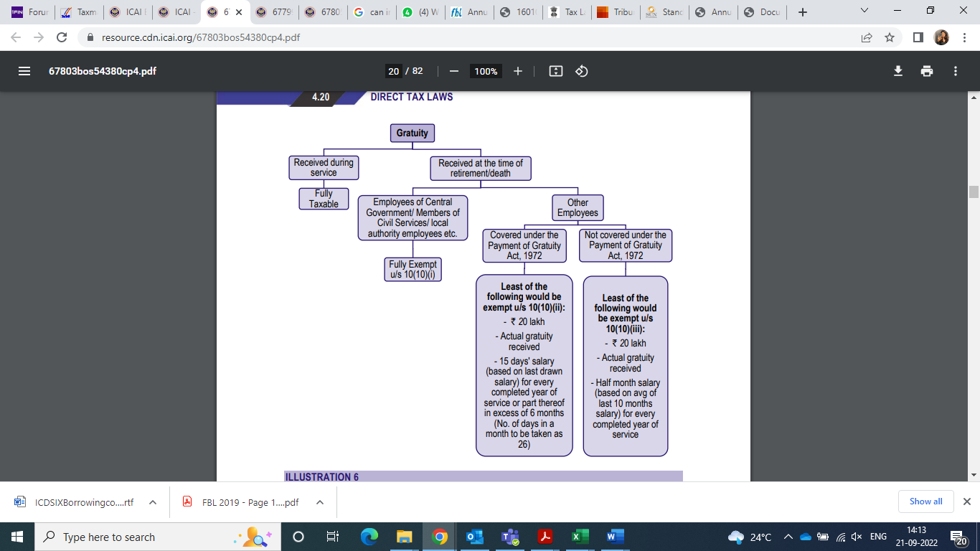Bookmark this page with star icon
This screenshot has height=551, width=980.
coord(890,37)
